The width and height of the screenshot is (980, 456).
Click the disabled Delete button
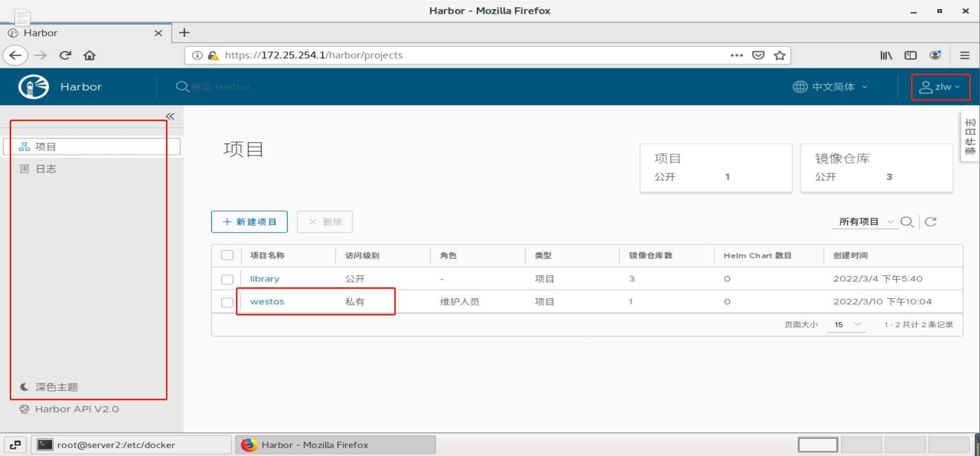tap(325, 222)
